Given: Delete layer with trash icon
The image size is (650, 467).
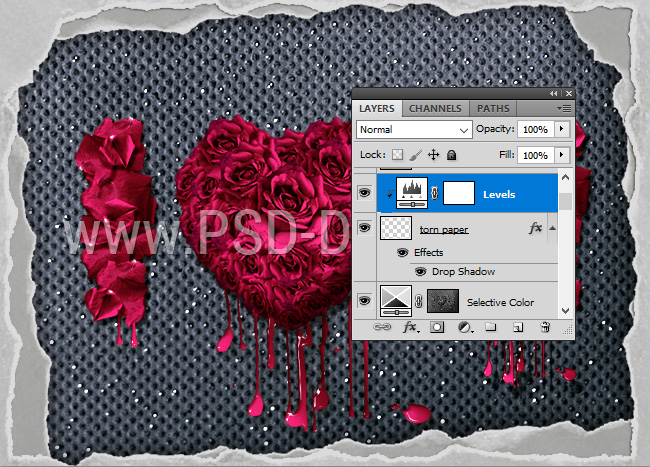Looking at the screenshot, I should click(546, 327).
